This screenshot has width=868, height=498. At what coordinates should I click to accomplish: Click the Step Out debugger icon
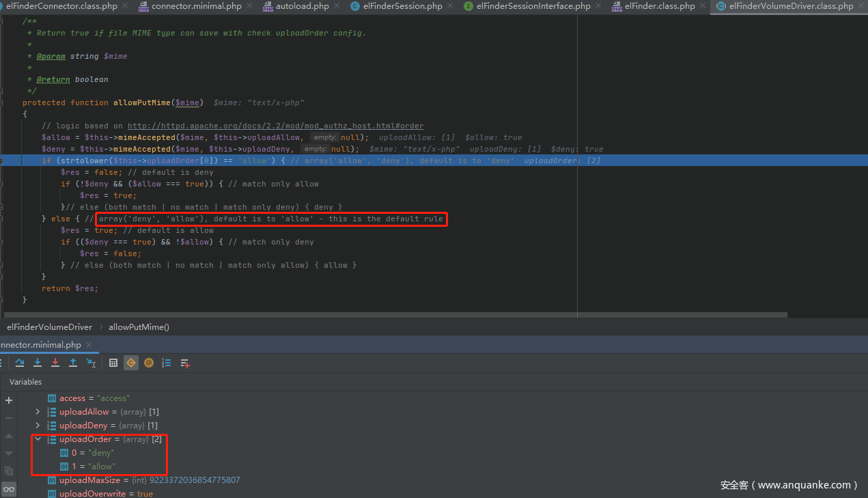coord(73,363)
